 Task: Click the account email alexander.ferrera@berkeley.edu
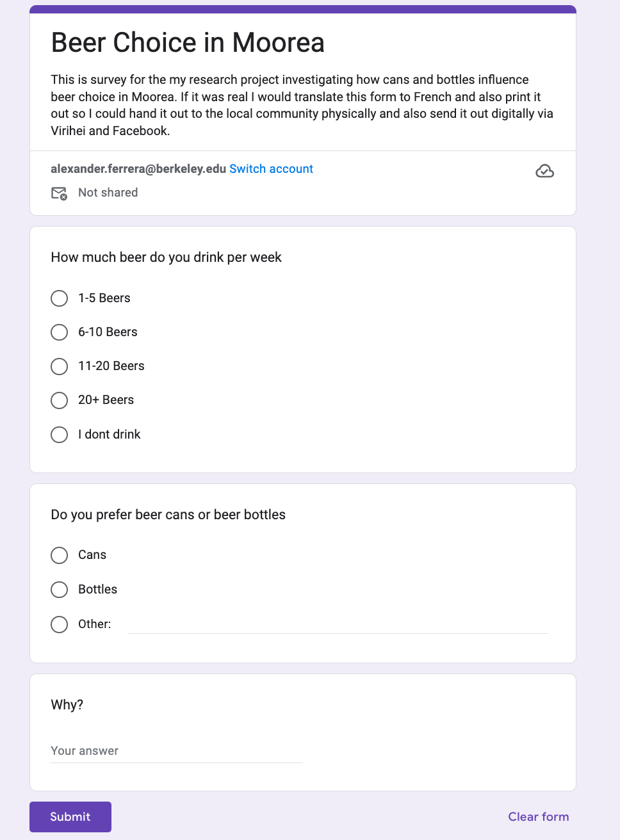(x=138, y=169)
